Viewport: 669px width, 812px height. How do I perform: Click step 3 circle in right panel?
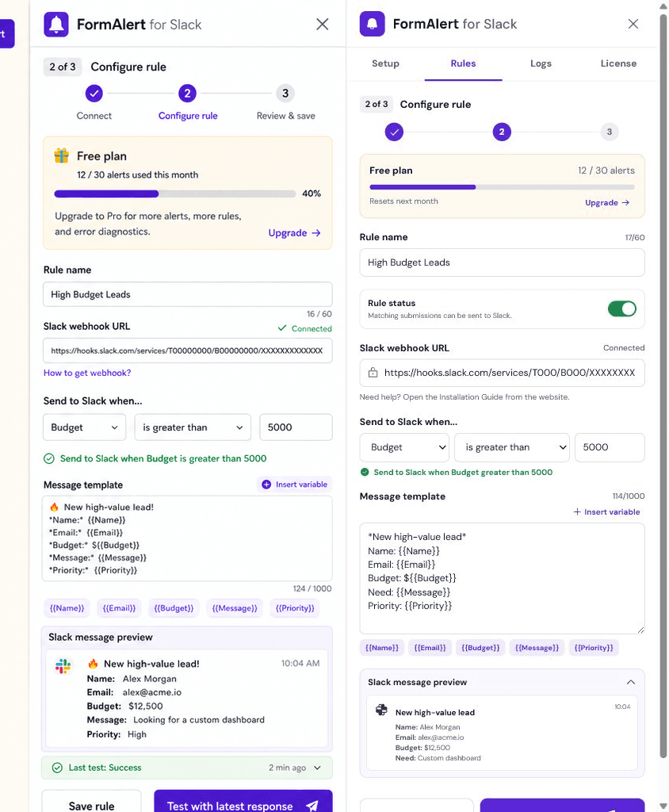[x=610, y=132]
